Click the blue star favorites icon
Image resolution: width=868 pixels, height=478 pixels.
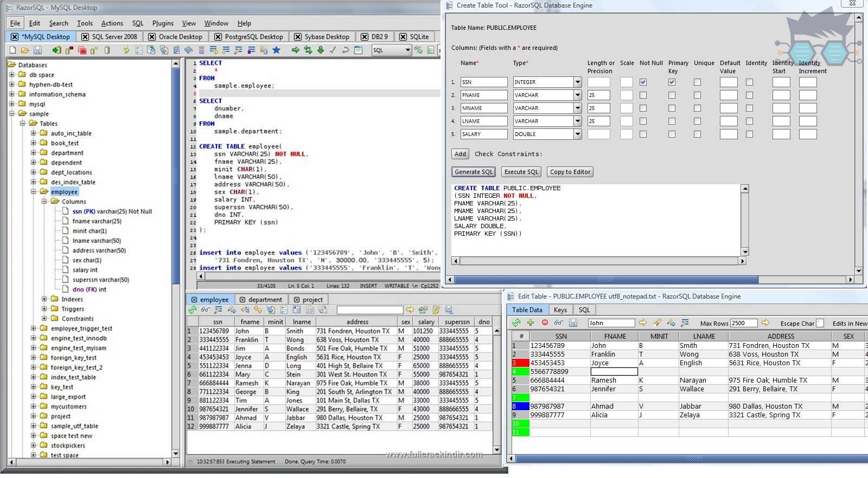click(276, 50)
